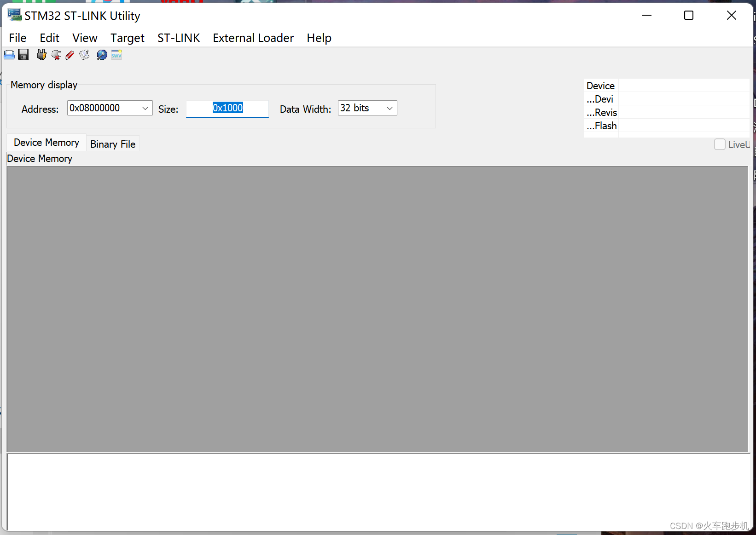This screenshot has height=535, width=756.
Task: Click the ...Revis row in info panel
Action: point(667,112)
